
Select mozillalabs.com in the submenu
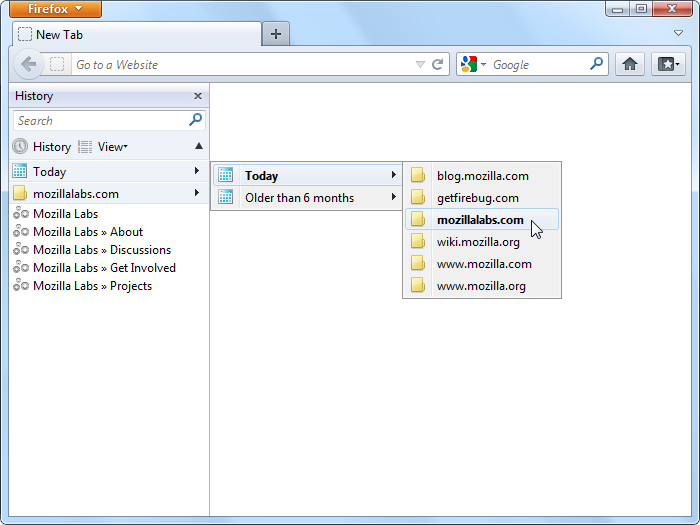(x=480, y=220)
